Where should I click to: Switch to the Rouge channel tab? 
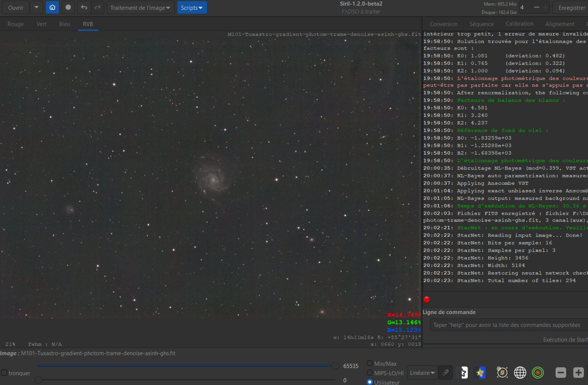pos(16,24)
